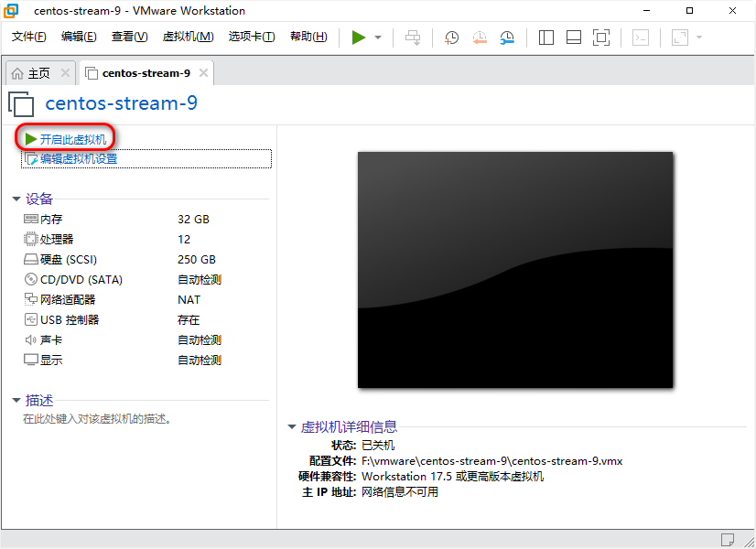756x549 pixels.
Task: Click the black VM screen preview thumbnail
Action: click(x=515, y=270)
